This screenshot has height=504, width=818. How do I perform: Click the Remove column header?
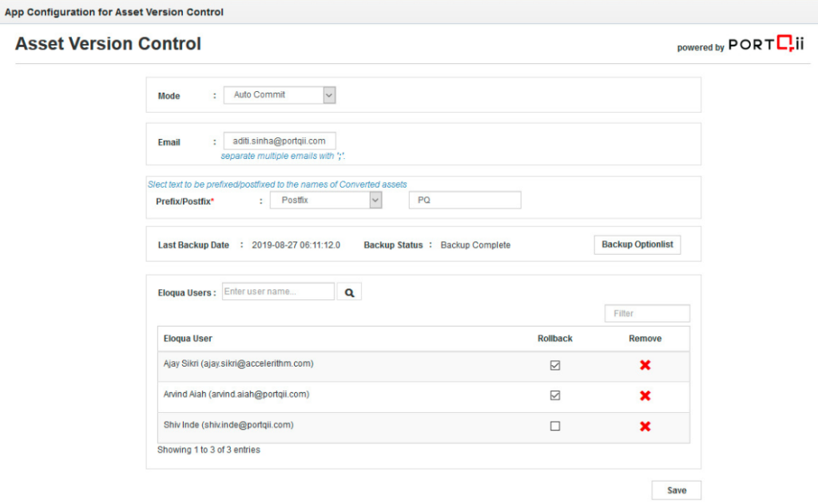tap(645, 339)
